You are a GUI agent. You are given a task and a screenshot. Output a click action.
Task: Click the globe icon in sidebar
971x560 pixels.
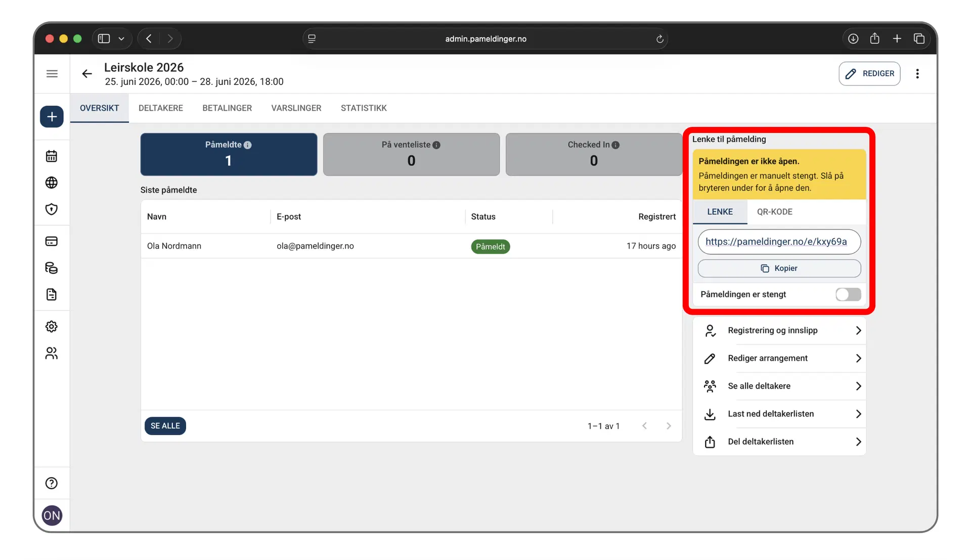pyautogui.click(x=52, y=182)
